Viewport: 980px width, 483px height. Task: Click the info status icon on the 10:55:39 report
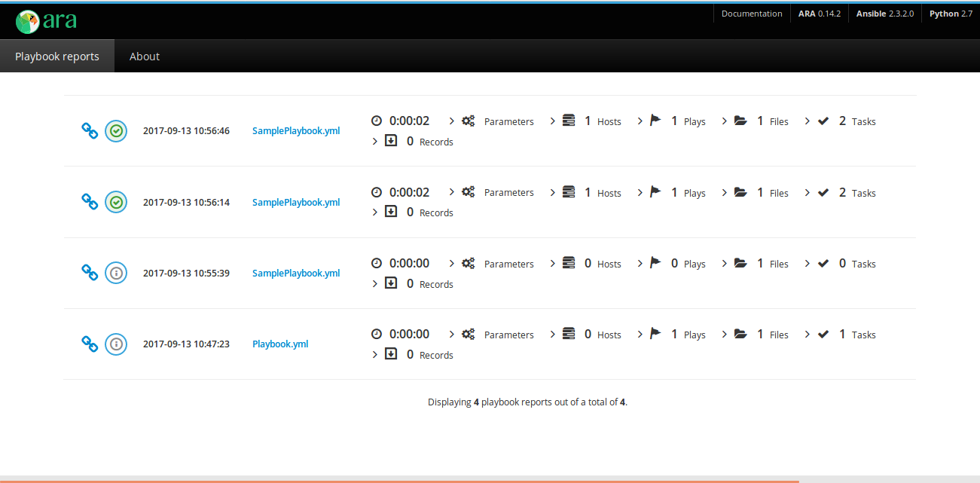[x=116, y=273]
